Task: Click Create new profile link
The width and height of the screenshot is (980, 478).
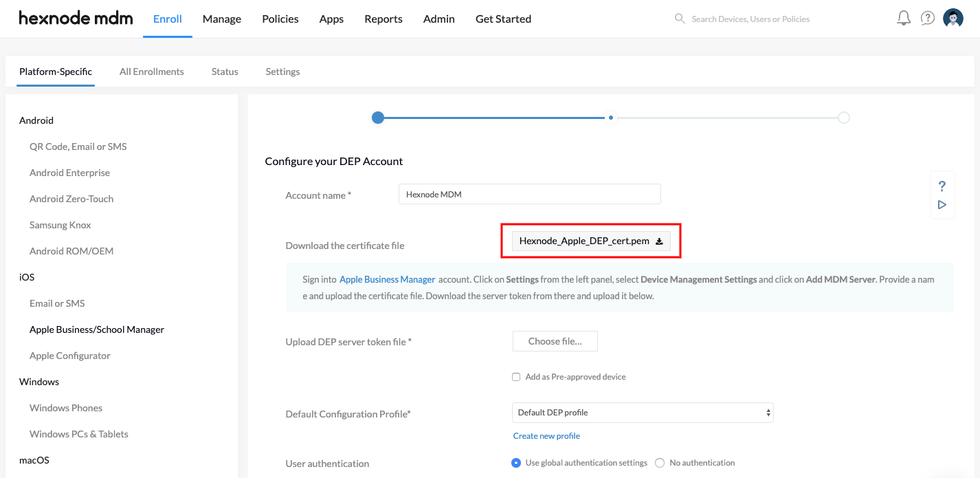Action: 546,436
